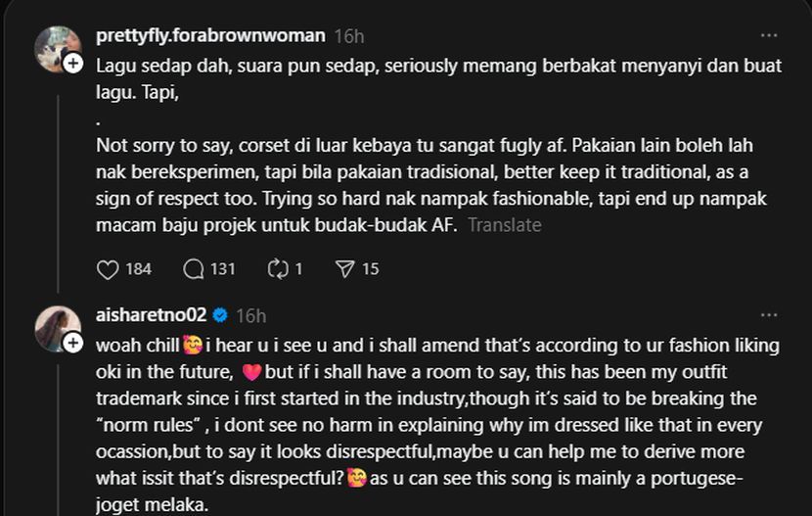
Task: Like prettyfly.forabrownwoman's post with heart icon
Action: [x=109, y=269]
